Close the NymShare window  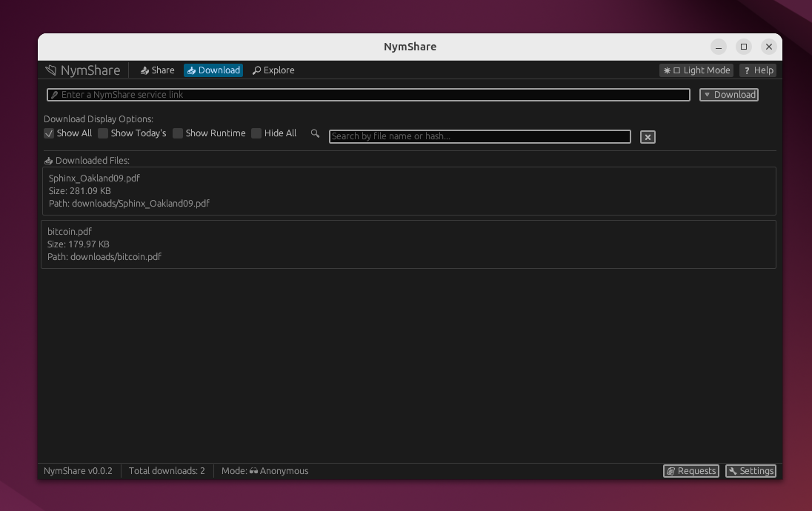point(769,47)
